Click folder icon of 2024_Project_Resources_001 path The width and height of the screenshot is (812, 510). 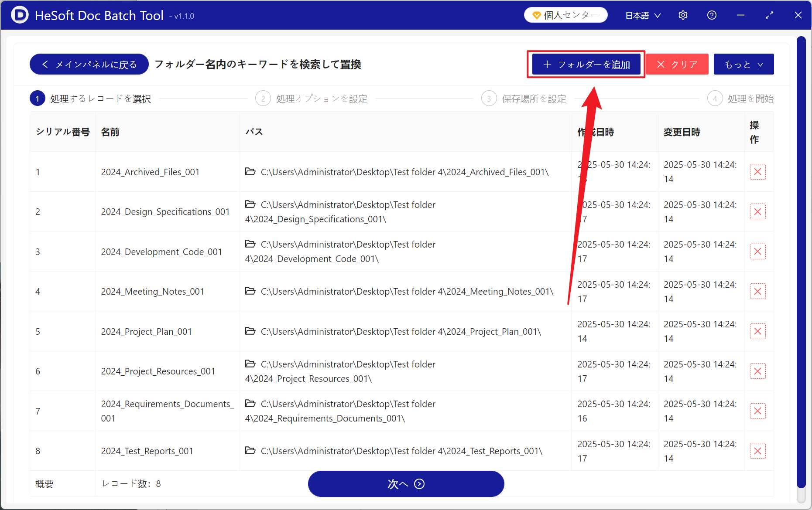pyautogui.click(x=250, y=364)
